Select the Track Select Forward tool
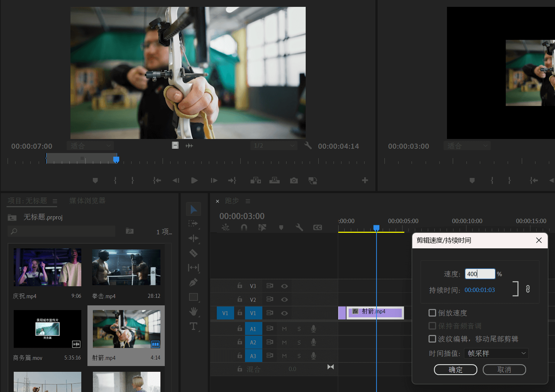Image resolution: width=555 pixels, height=392 pixels. tap(194, 224)
